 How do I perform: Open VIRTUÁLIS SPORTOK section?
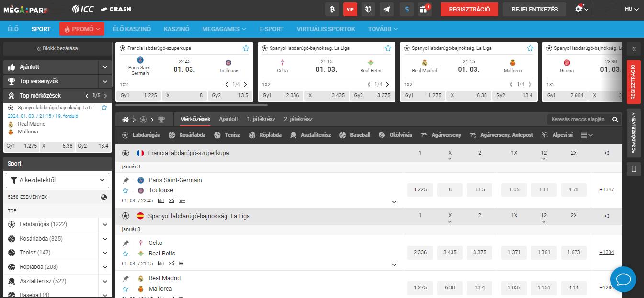click(326, 29)
